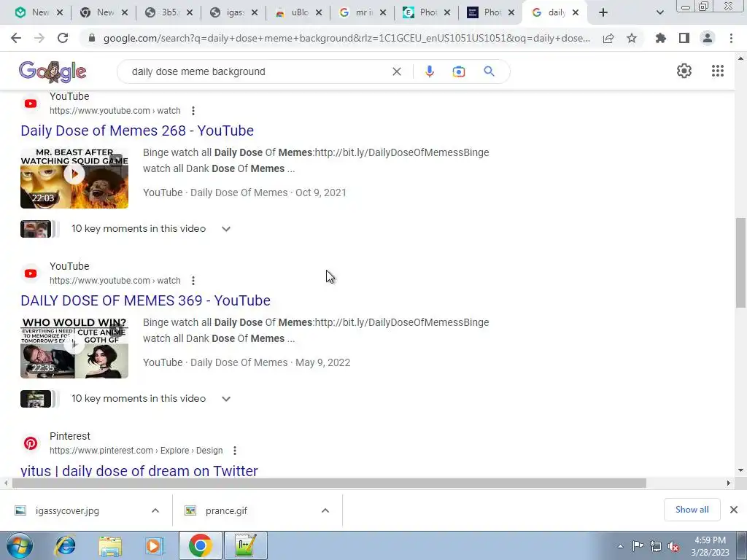Click the horizontal scrollbar thumb
This screenshot has height=560, width=747.
pos(329,483)
